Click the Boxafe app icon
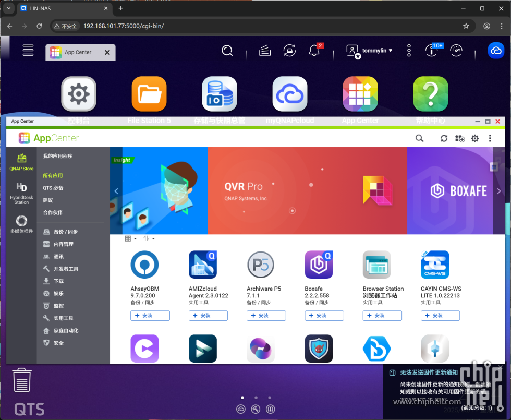Screen dimensions: 511x420 (x=319, y=265)
